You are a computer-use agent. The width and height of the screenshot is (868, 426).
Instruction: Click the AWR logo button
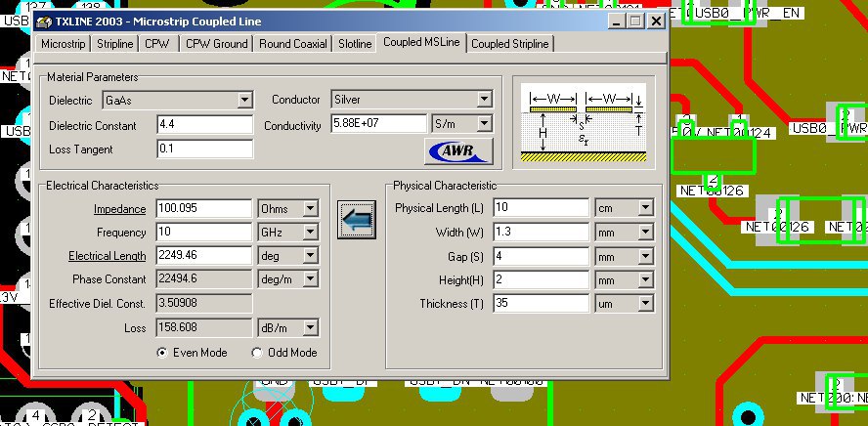458,151
